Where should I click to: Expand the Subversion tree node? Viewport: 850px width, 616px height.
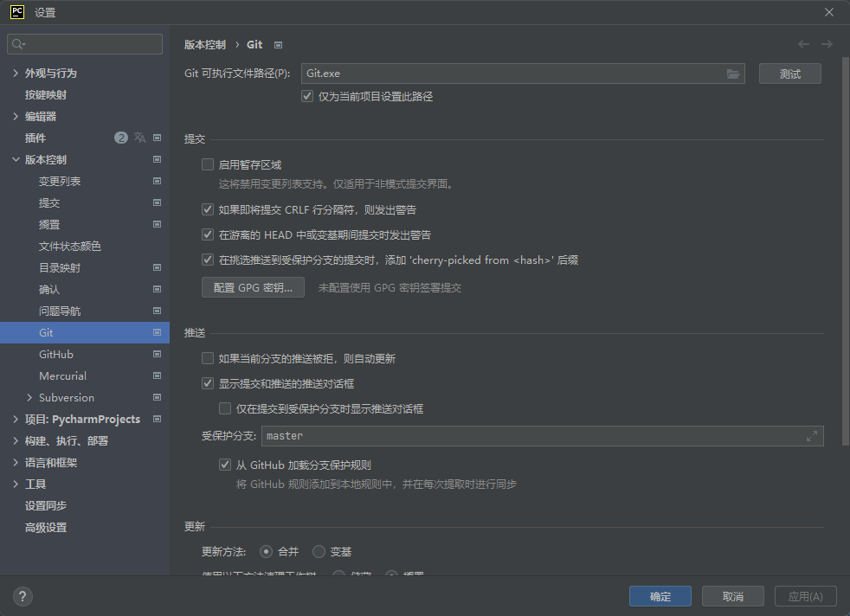click(x=29, y=398)
